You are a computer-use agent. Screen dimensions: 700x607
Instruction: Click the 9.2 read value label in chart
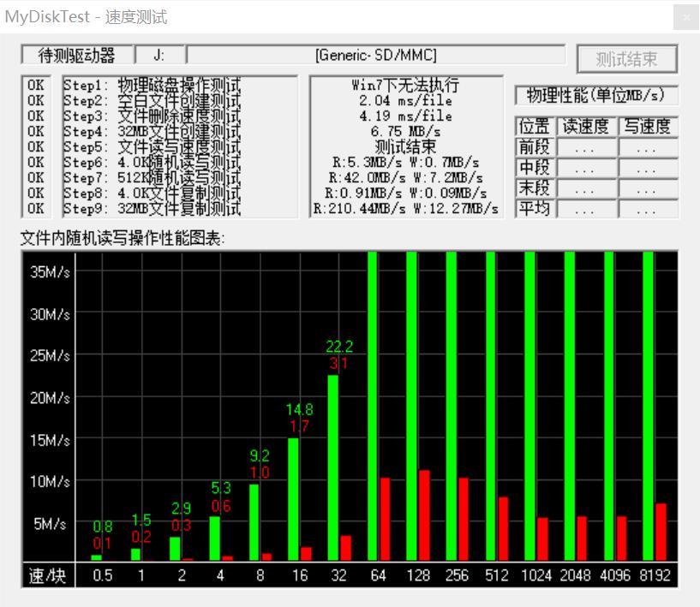[260, 455]
